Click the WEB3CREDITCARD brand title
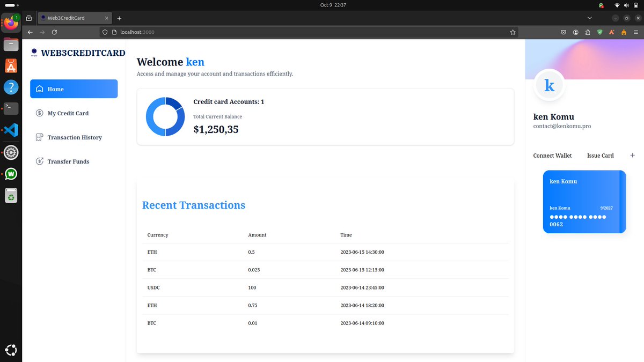The height and width of the screenshot is (362, 644). [x=83, y=53]
